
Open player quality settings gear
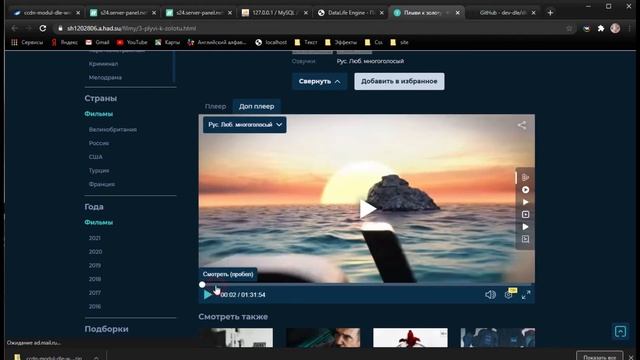tap(509, 294)
